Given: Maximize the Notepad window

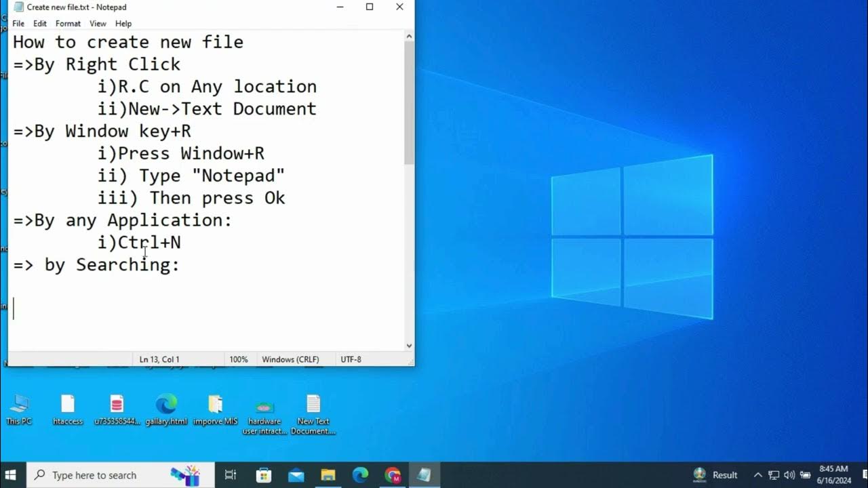Looking at the screenshot, I should pos(370,7).
